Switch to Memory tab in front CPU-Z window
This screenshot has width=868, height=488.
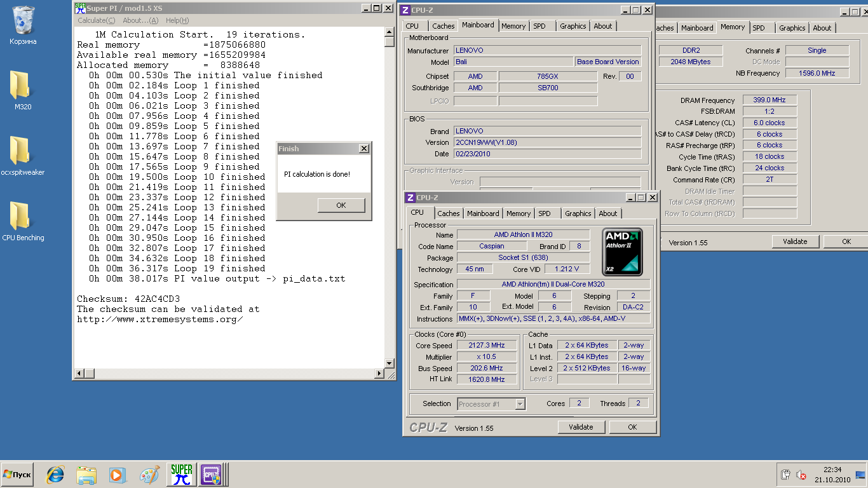519,213
